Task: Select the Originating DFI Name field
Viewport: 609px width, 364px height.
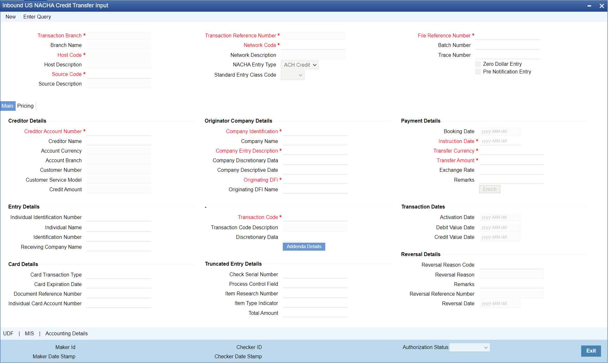Action: coord(315,190)
